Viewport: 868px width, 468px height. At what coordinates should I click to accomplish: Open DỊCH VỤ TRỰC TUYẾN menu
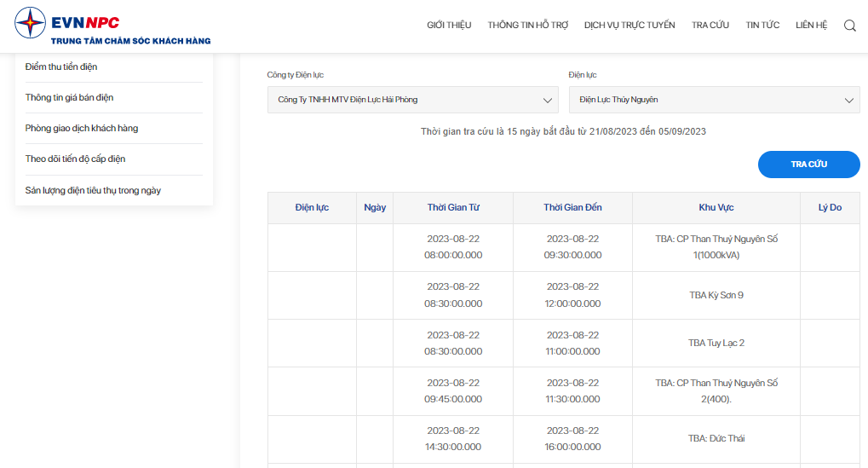(x=629, y=25)
